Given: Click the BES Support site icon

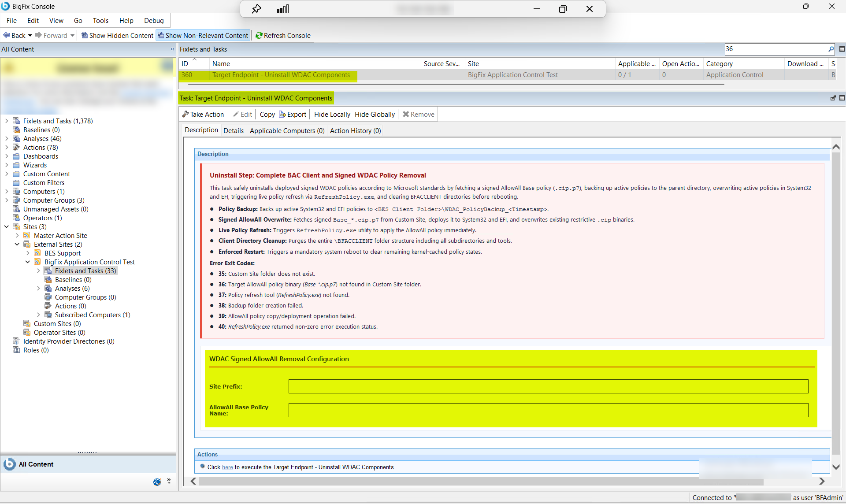Looking at the screenshot, I should (x=37, y=253).
